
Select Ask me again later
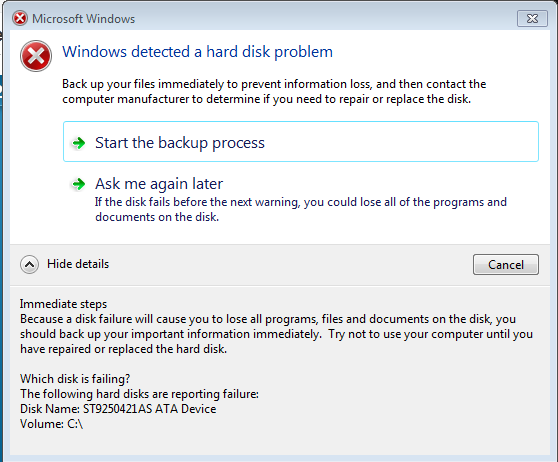[159, 184]
